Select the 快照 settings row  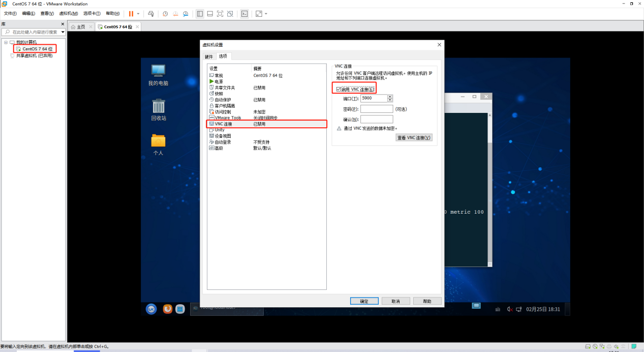coord(267,94)
